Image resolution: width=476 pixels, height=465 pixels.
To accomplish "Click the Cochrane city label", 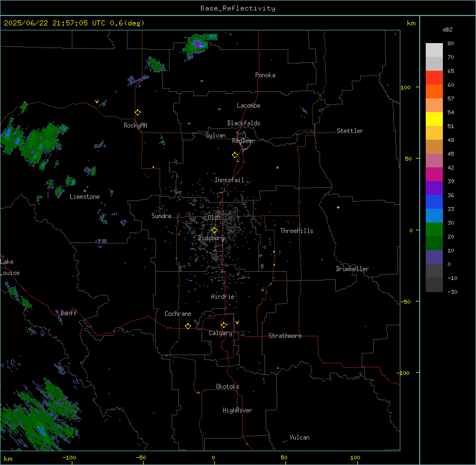I will click(178, 314).
